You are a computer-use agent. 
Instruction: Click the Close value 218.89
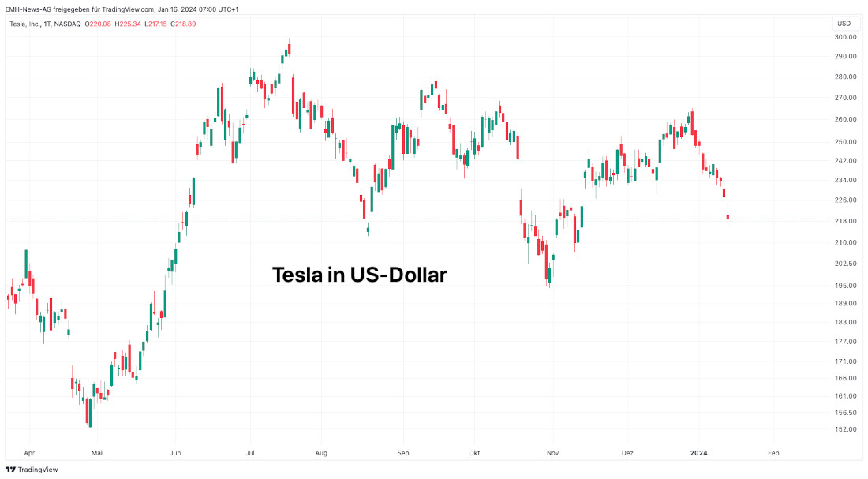[185, 24]
